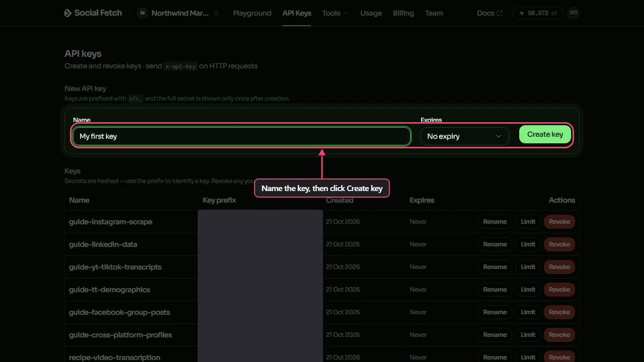Viewport: 644px width, 362px height.
Task: Rename the guide-yt-tiktok-transcripts key
Action: point(495,267)
